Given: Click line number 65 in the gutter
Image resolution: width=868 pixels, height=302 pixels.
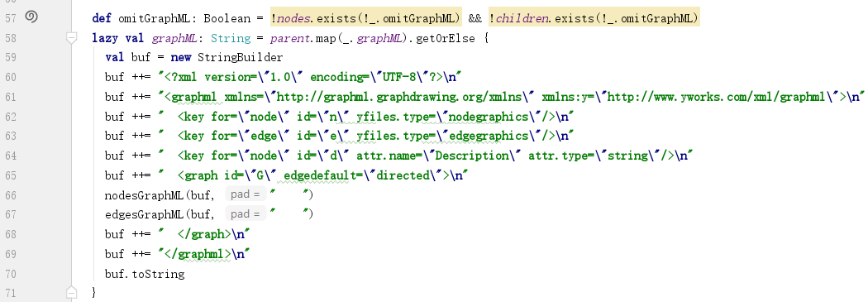Looking at the screenshot, I should [x=11, y=175].
